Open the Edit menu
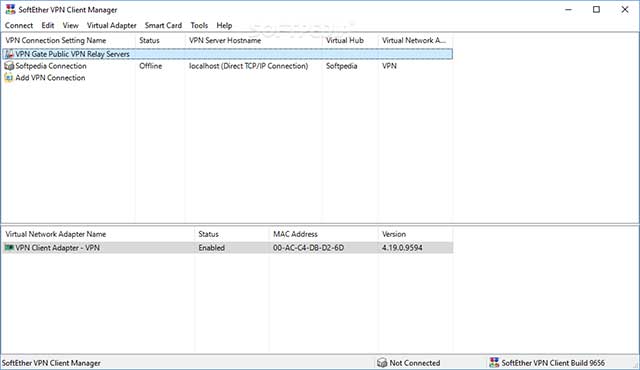The width and height of the screenshot is (640, 370). pos(48,25)
